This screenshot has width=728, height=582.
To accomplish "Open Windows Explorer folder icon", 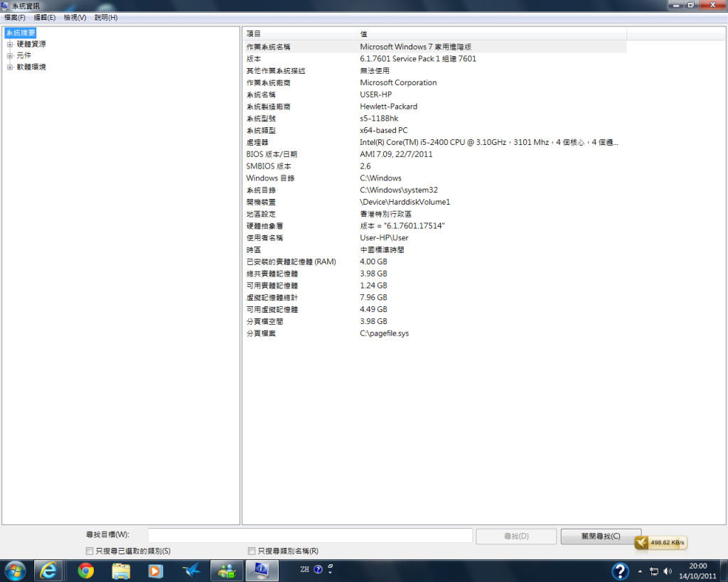I will click(x=121, y=570).
